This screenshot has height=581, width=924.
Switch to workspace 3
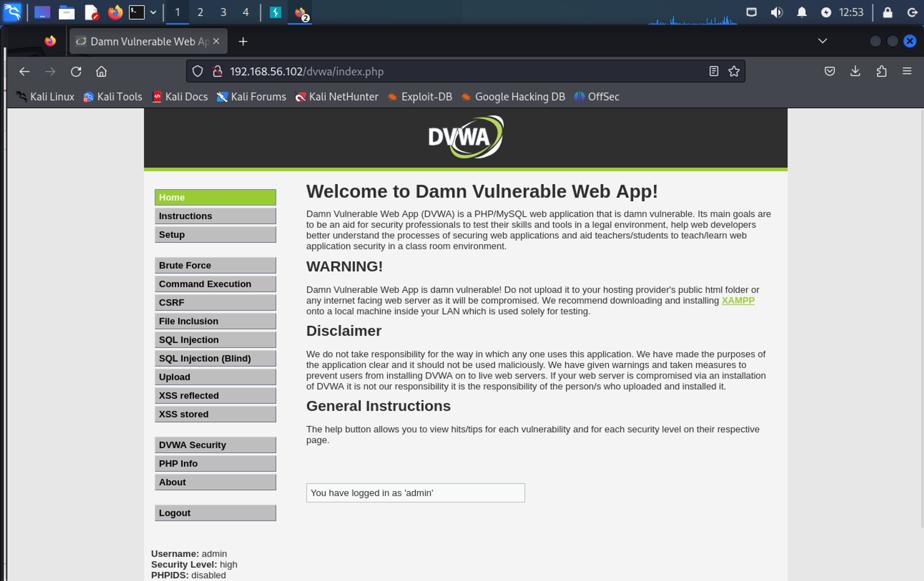click(x=223, y=12)
